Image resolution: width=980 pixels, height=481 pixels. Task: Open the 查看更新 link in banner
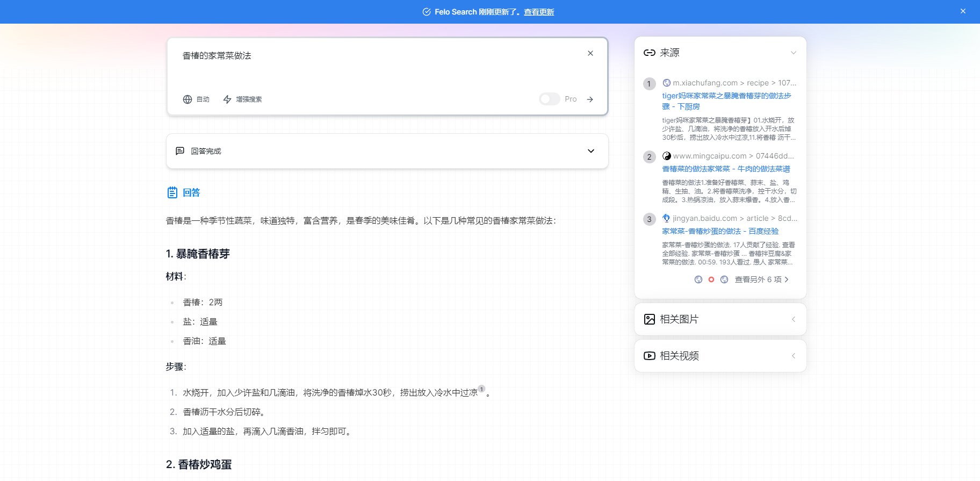point(539,12)
